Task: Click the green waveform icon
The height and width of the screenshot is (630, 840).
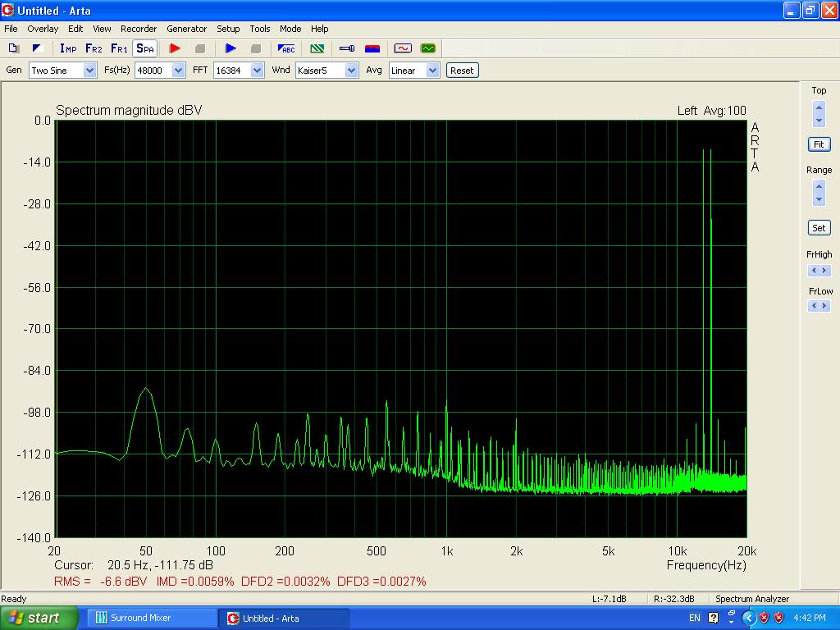Action: tap(428, 48)
